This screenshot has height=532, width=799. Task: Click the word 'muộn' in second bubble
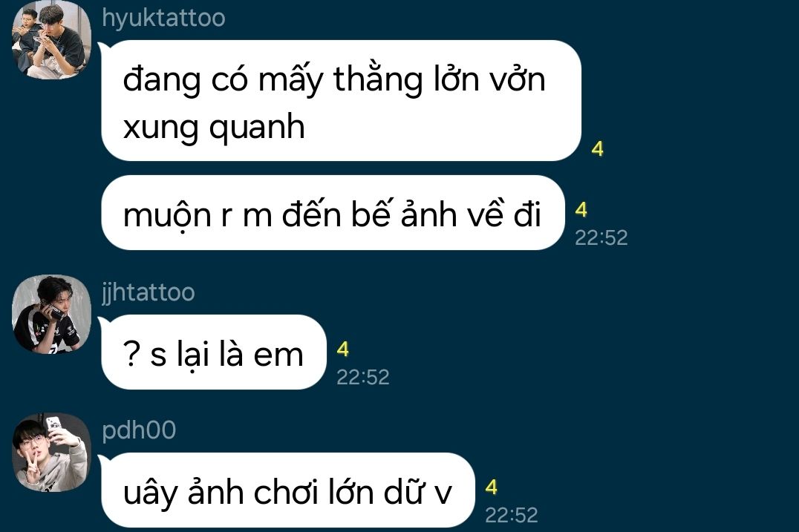click(167, 215)
